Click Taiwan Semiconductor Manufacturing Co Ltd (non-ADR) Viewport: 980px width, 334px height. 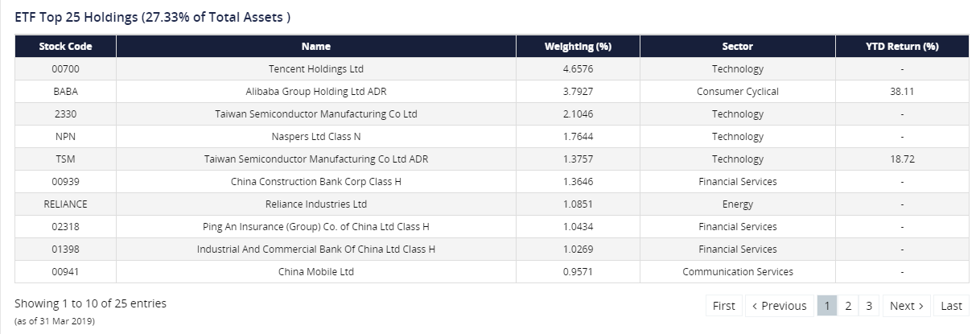point(316,114)
